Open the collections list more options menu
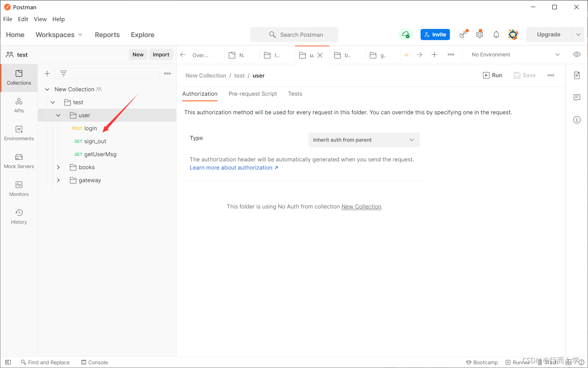588x368 pixels. [x=167, y=73]
